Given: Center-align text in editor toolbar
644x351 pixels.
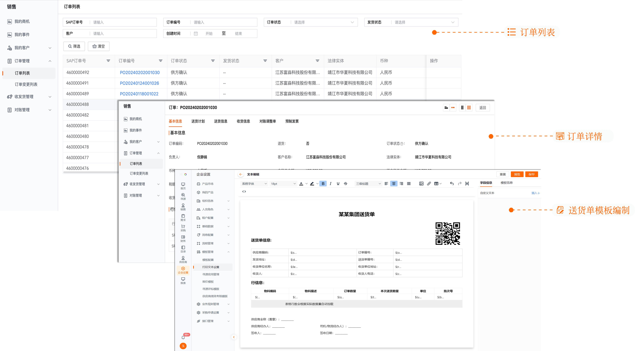Looking at the screenshot, I should coord(394,184).
